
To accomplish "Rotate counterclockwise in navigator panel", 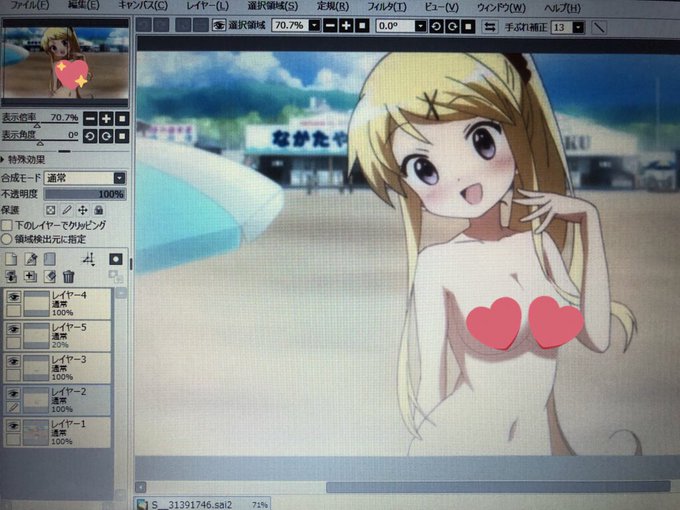I will [90, 136].
